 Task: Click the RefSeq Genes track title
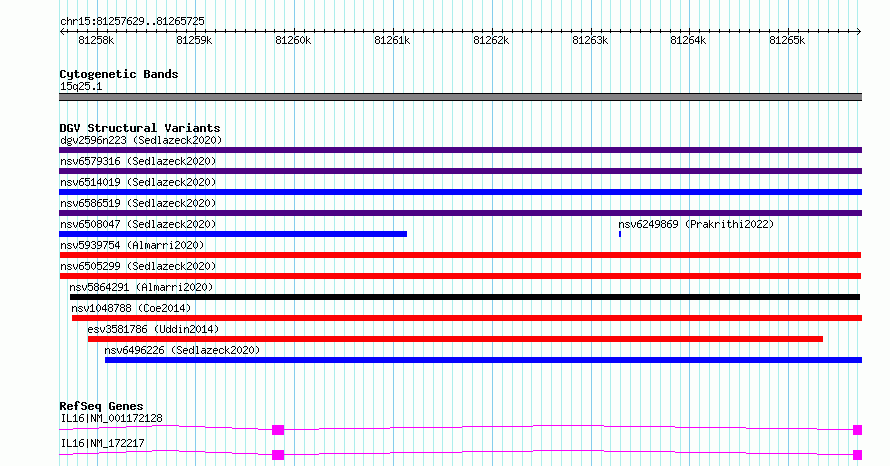(101, 406)
